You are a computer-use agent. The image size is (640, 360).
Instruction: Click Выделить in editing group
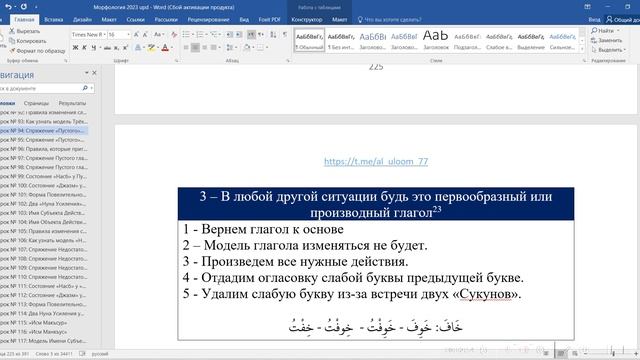(x=609, y=50)
